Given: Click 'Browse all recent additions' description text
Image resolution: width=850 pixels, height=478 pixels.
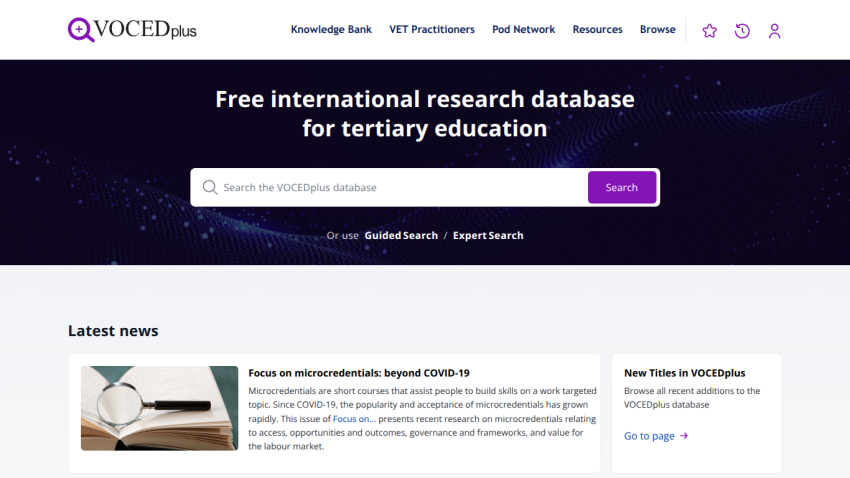Looking at the screenshot, I should tap(692, 398).
